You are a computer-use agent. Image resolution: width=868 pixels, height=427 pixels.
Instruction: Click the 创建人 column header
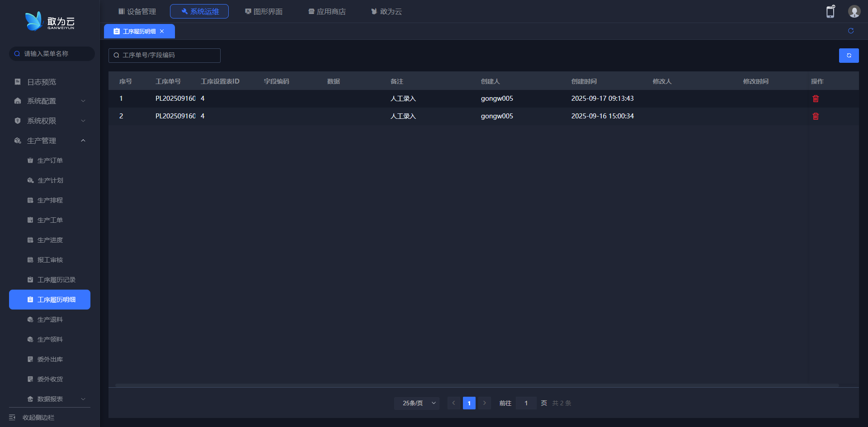pos(491,81)
